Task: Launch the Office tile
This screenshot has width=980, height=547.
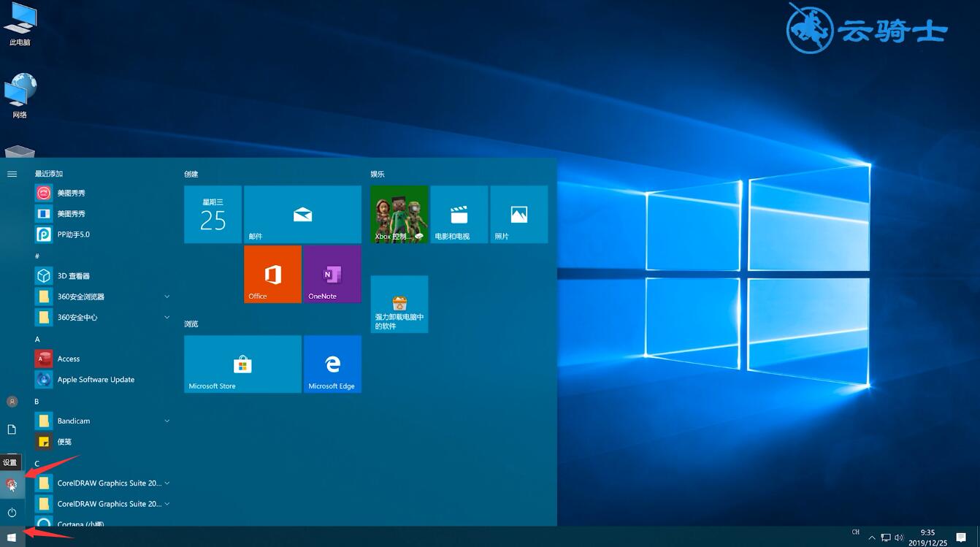Action: coord(272,274)
